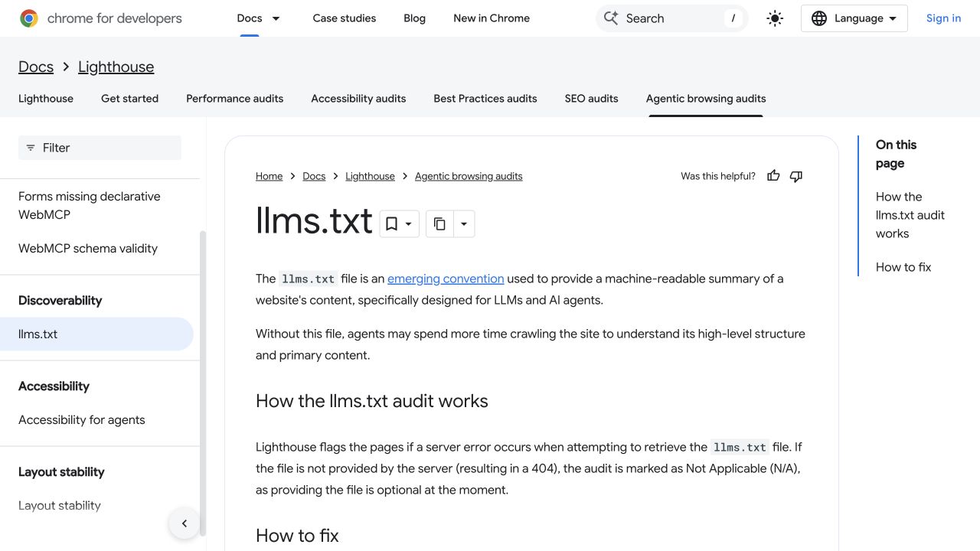Viewport: 980px width, 551px height.
Task: Click the Chrome for Developers logo
Action: coord(100,18)
